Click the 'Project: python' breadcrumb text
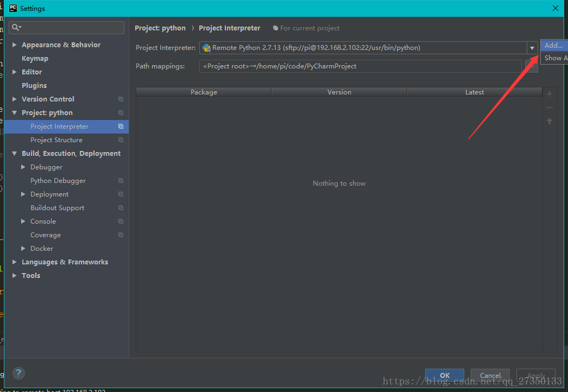 click(160, 28)
